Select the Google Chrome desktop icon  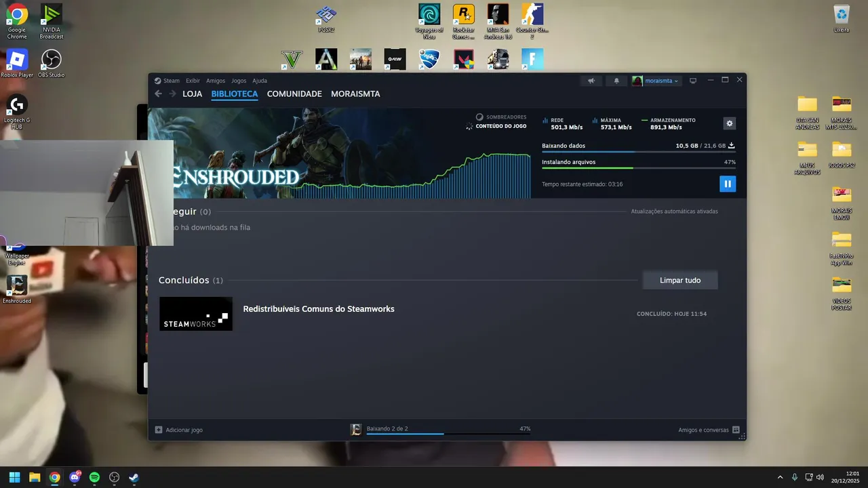tap(17, 21)
